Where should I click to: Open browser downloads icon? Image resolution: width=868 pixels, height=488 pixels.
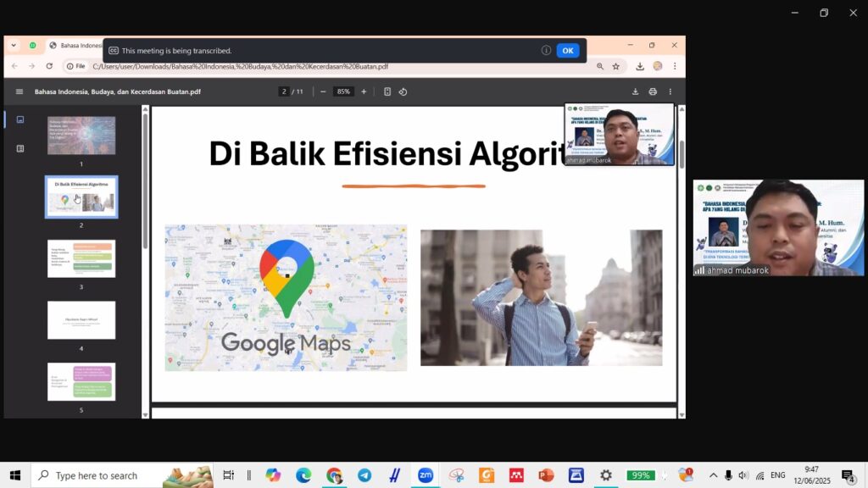[x=640, y=66]
